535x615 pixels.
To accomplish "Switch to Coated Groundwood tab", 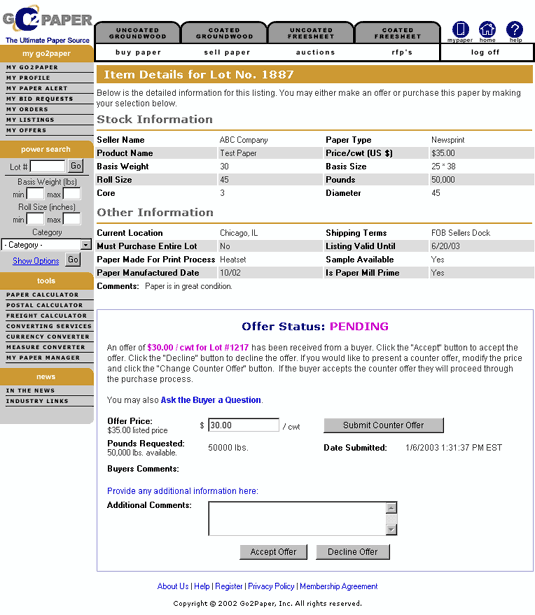I will pos(224,33).
